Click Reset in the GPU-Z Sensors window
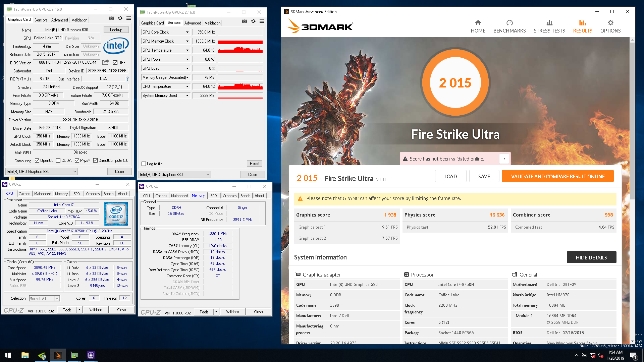This screenshot has width=644, height=362. click(255, 164)
